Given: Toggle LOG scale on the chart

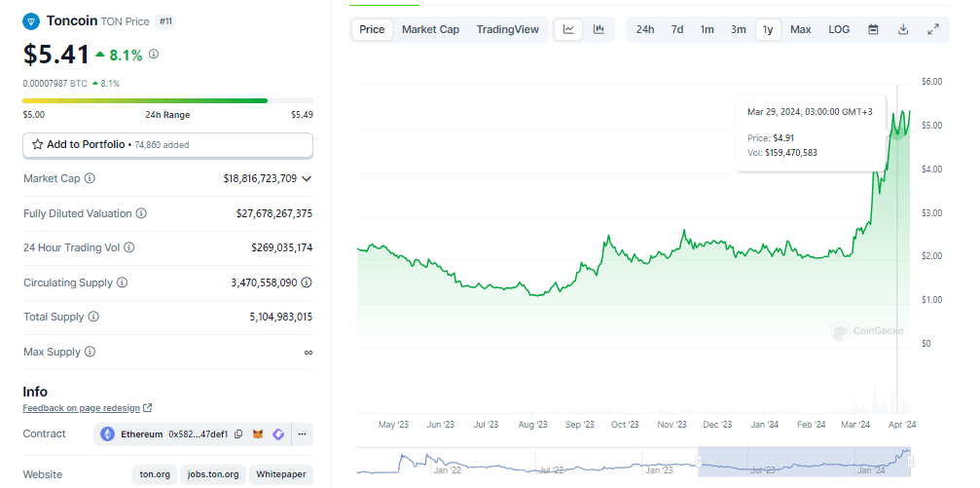Looking at the screenshot, I should pos(839,29).
